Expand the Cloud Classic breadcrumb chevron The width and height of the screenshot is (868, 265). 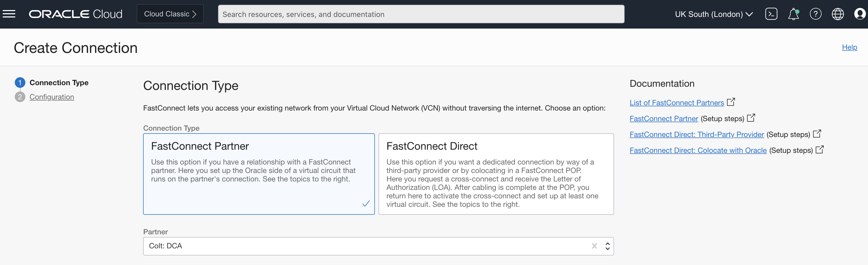195,14
